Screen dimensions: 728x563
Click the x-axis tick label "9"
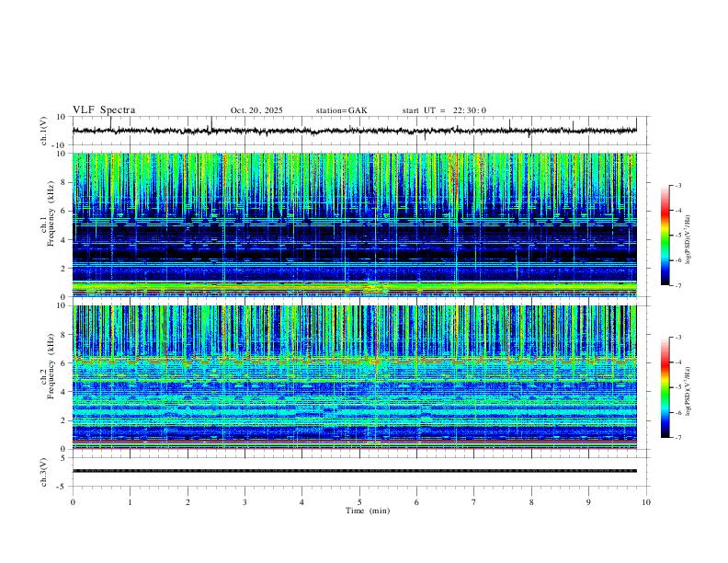click(x=588, y=502)
